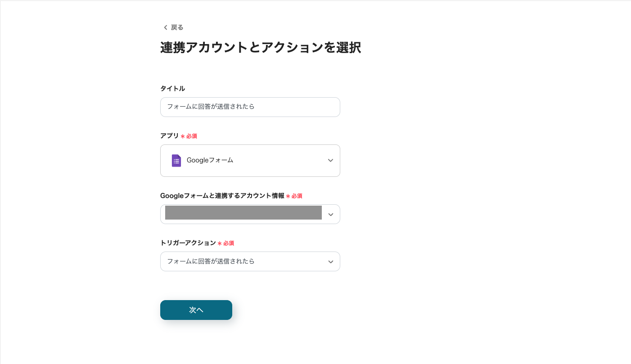Expand the トリガーアクション dropdown chevron
Viewport: 631px width, 364px height.
click(x=331, y=262)
